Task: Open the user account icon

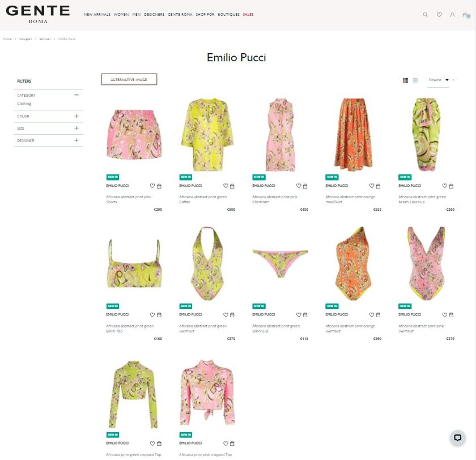Action: coord(452,15)
